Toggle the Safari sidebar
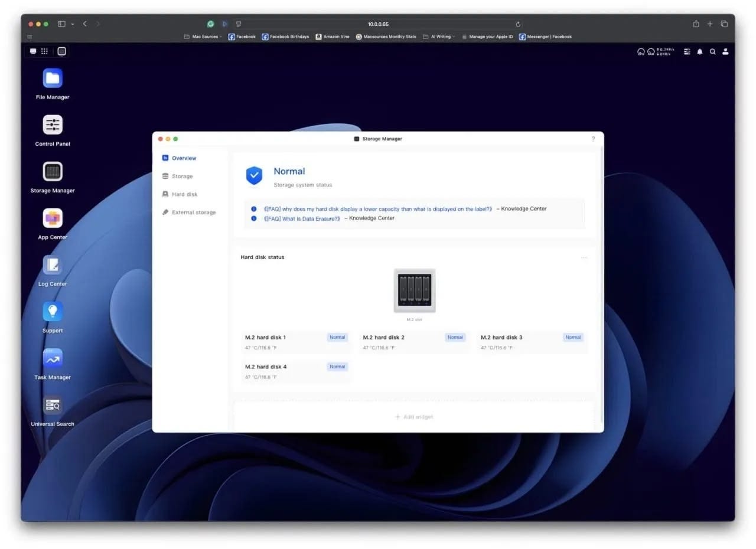The image size is (756, 549). click(x=61, y=24)
